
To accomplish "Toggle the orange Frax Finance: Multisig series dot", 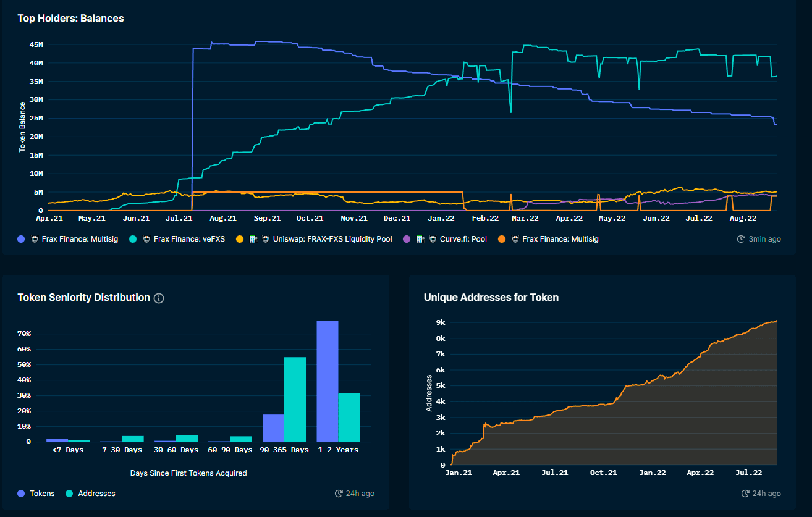I will [x=502, y=239].
